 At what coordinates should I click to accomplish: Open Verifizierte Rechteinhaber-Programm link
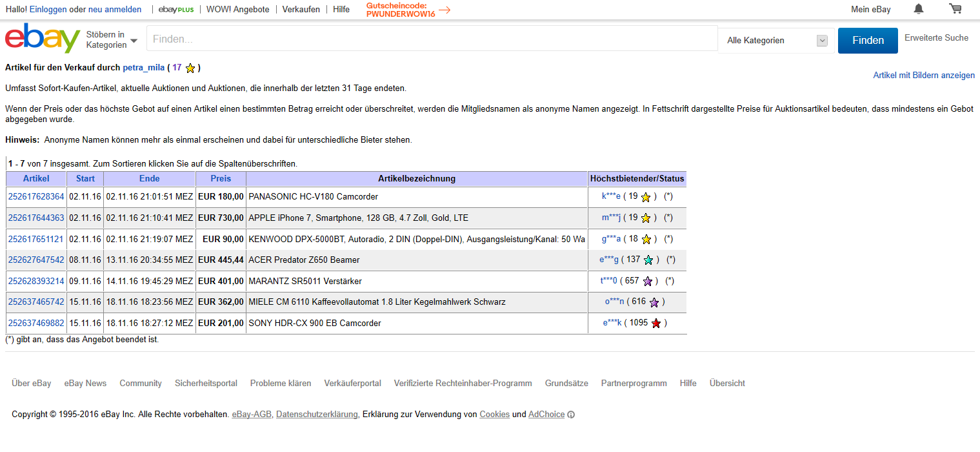463,383
